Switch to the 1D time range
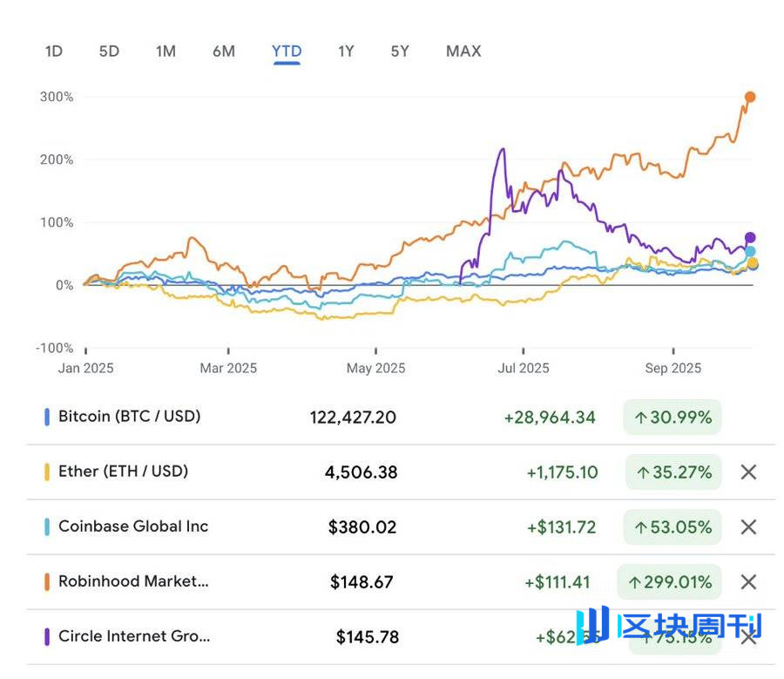 tap(54, 51)
